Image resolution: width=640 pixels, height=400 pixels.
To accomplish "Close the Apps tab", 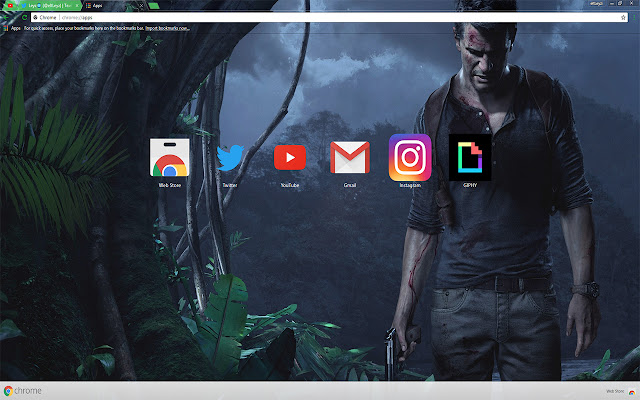I will click(141, 5).
